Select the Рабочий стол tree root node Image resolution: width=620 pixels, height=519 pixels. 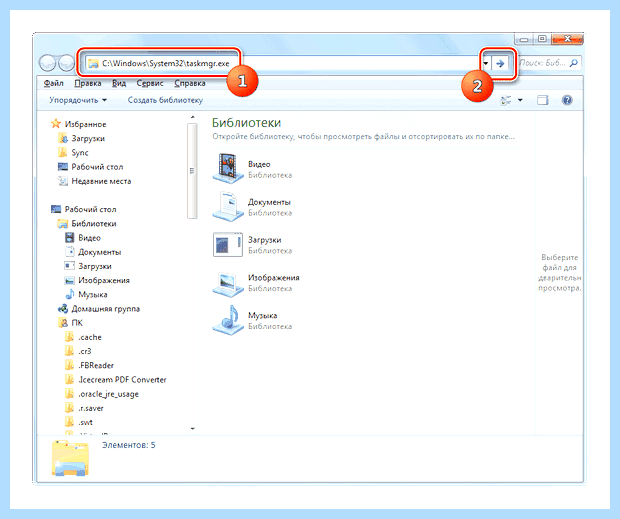click(x=91, y=209)
